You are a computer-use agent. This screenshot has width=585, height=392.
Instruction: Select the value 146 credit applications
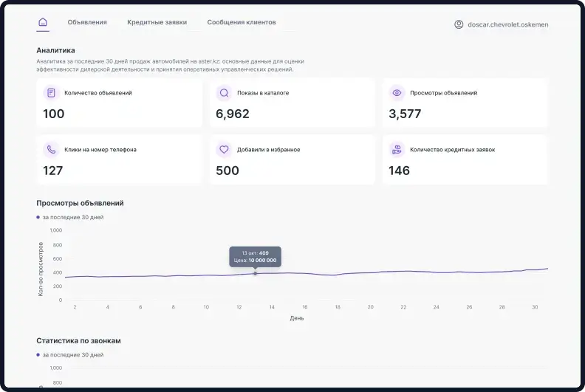pos(399,171)
